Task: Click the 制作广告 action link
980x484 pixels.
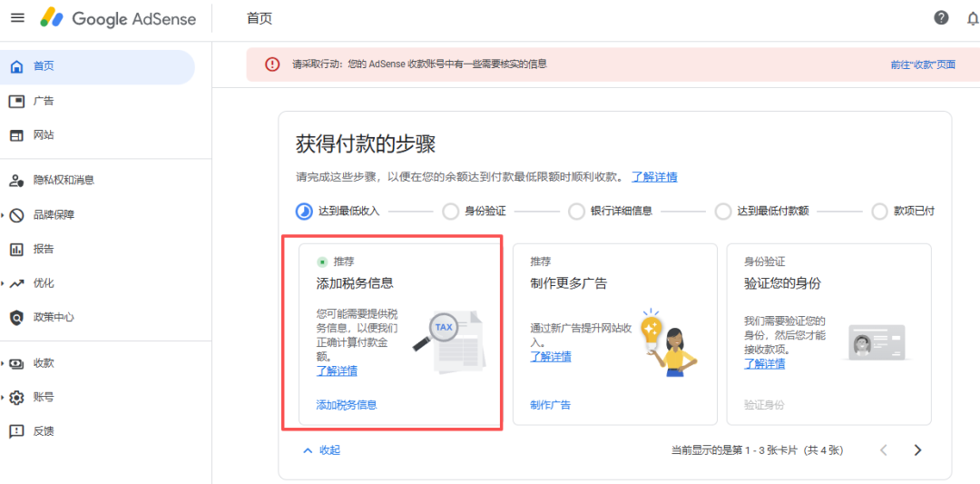Action: [x=551, y=405]
